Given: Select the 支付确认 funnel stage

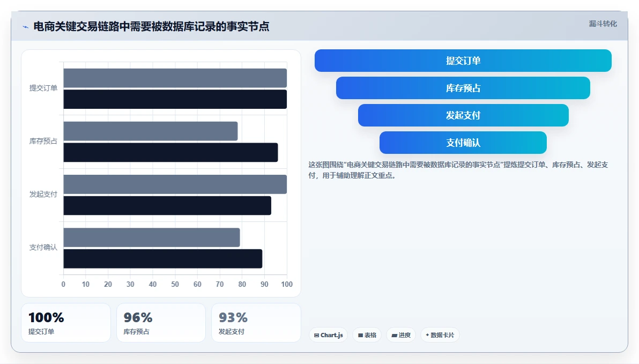Looking at the screenshot, I should pos(463,143).
